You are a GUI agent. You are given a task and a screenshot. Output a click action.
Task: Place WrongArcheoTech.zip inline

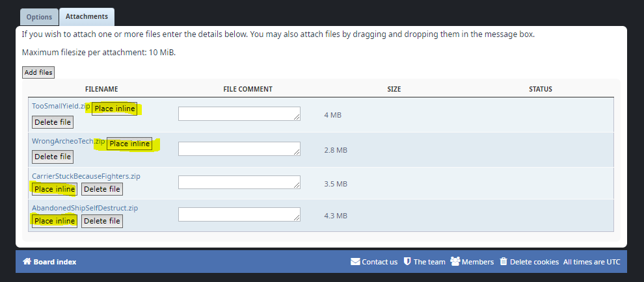click(x=129, y=144)
